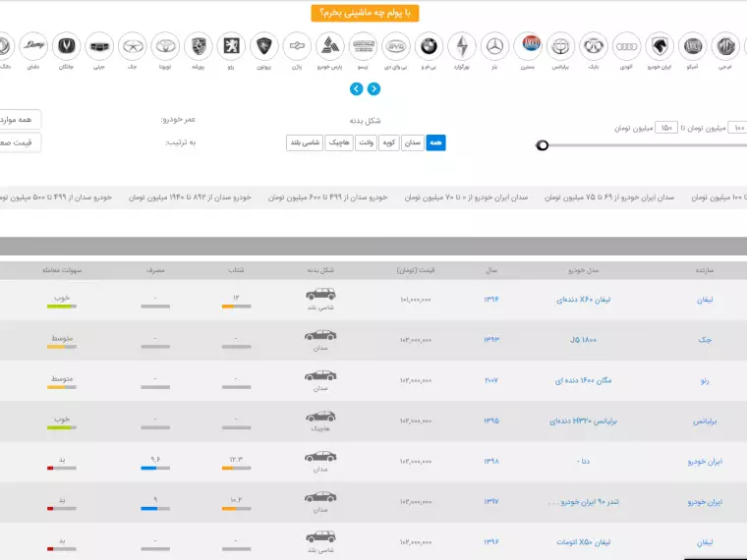Screen dimensions: 747x560
Task: Select the BAIC brand logo
Action: [593, 46]
